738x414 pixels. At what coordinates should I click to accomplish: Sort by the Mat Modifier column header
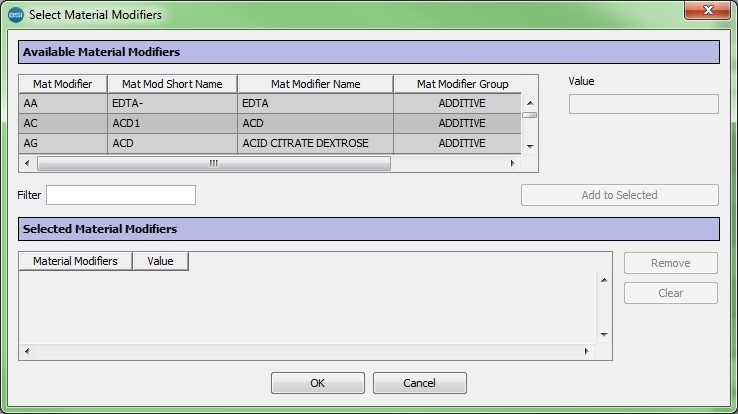pyautogui.click(x=63, y=84)
